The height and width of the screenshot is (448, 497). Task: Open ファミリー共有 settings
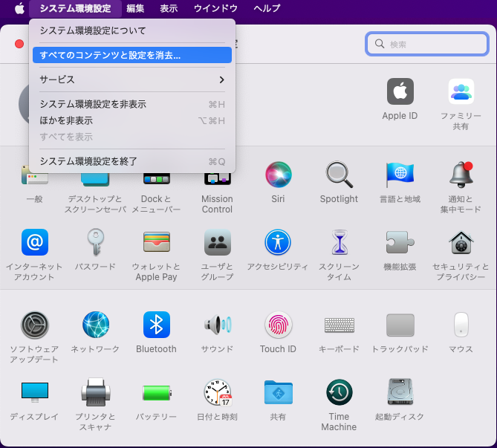[x=461, y=92]
